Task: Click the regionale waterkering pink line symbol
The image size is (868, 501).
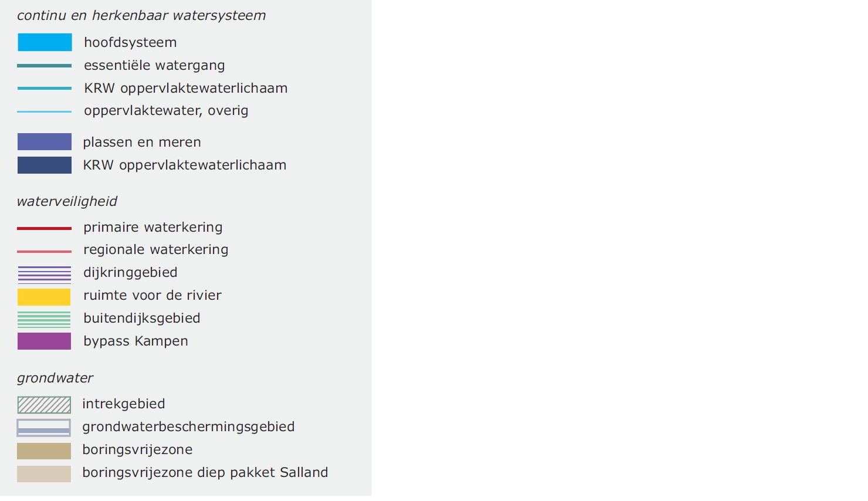Action: pyautogui.click(x=45, y=251)
